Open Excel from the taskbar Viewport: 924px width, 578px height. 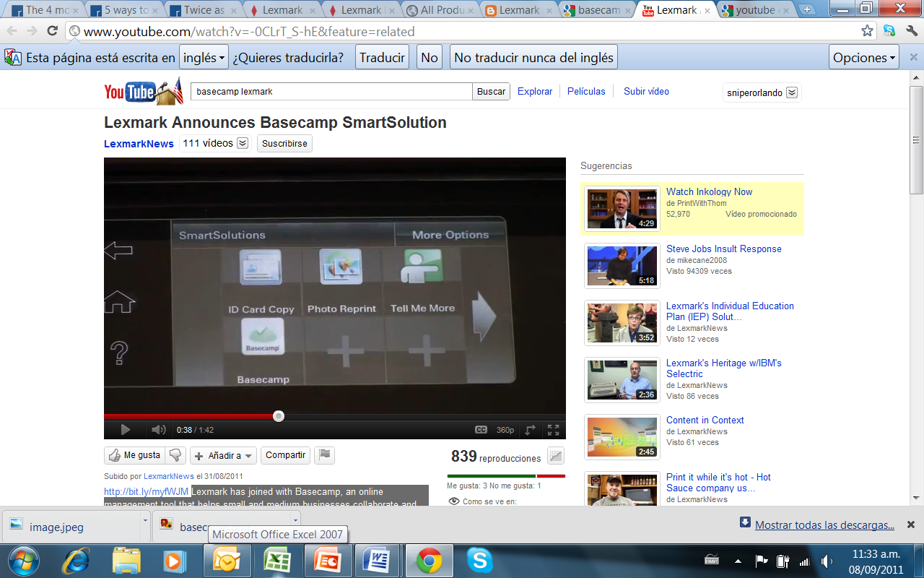pos(277,561)
